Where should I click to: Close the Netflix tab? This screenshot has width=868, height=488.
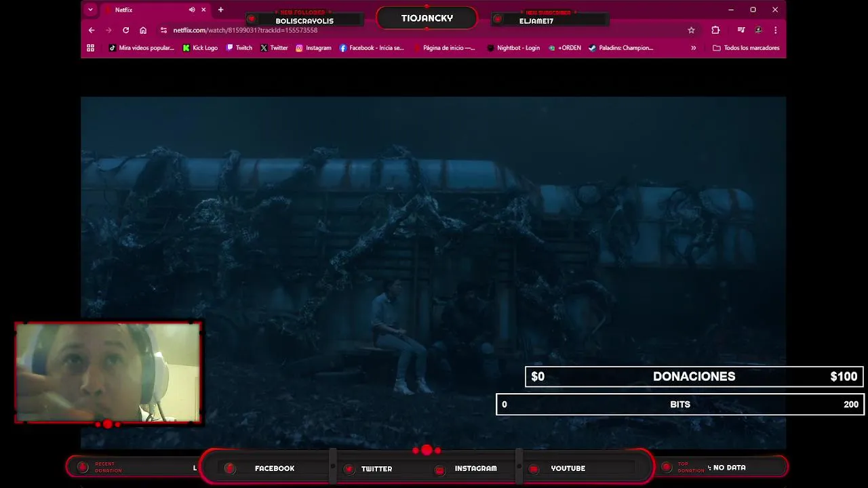coord(203,9)
